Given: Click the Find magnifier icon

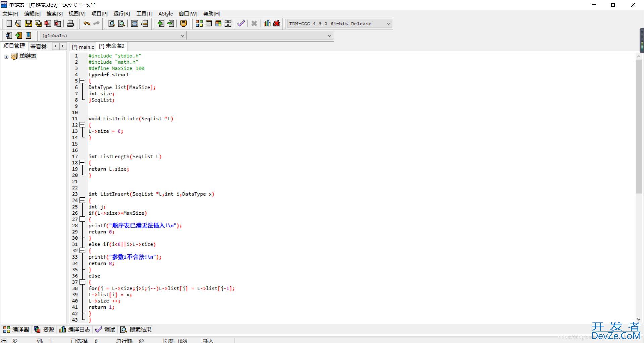Looking at the screenshot, I should pos(112,23).
